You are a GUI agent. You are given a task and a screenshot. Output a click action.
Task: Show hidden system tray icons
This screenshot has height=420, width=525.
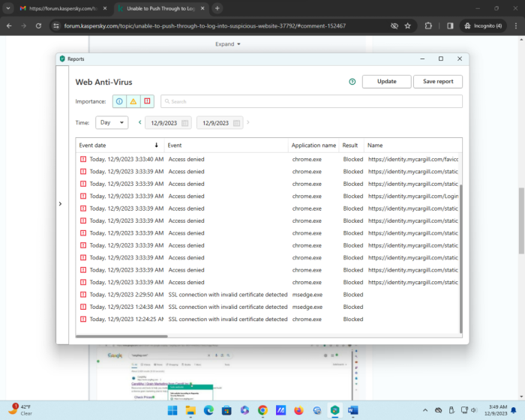[x=425, y=410]
